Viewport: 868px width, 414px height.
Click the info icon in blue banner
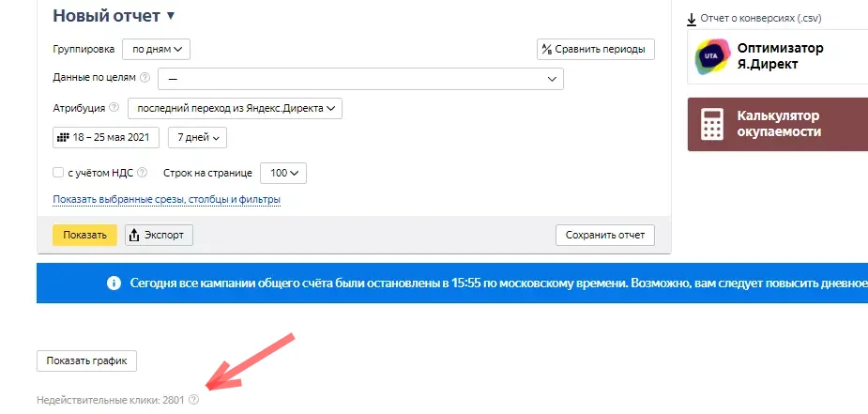coord(114,284)
